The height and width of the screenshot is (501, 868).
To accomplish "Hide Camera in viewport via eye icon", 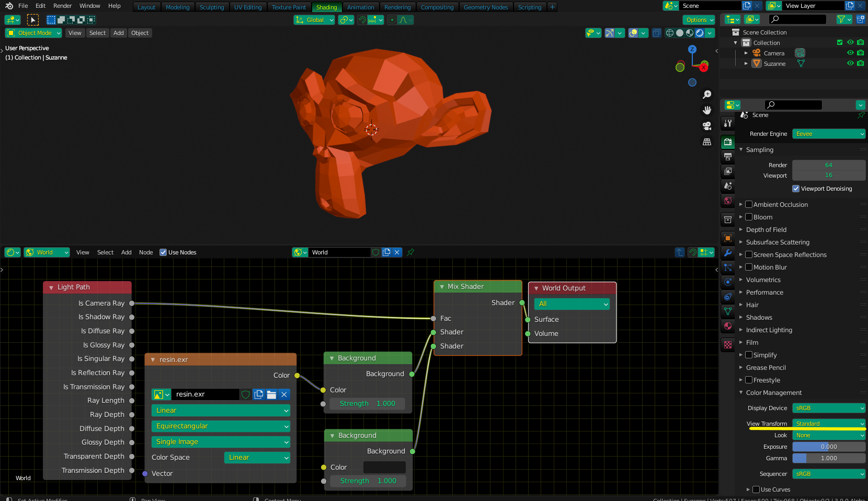I will point(850,53).
